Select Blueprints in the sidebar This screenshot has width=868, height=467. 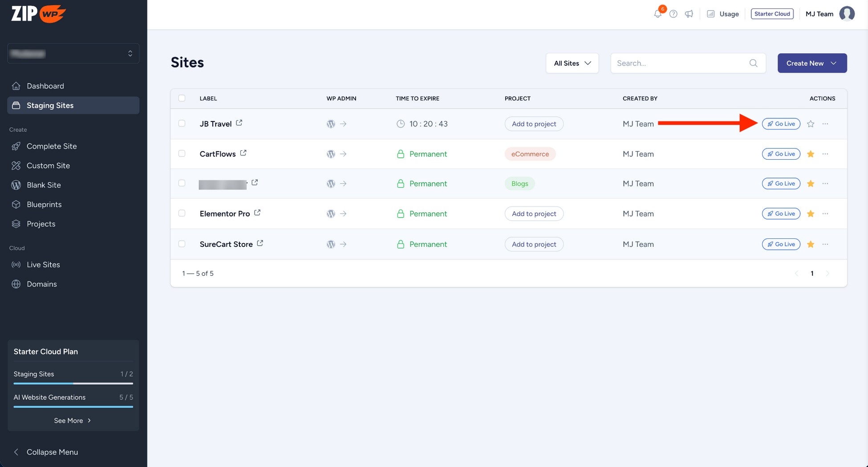click(x=44, y=204)
